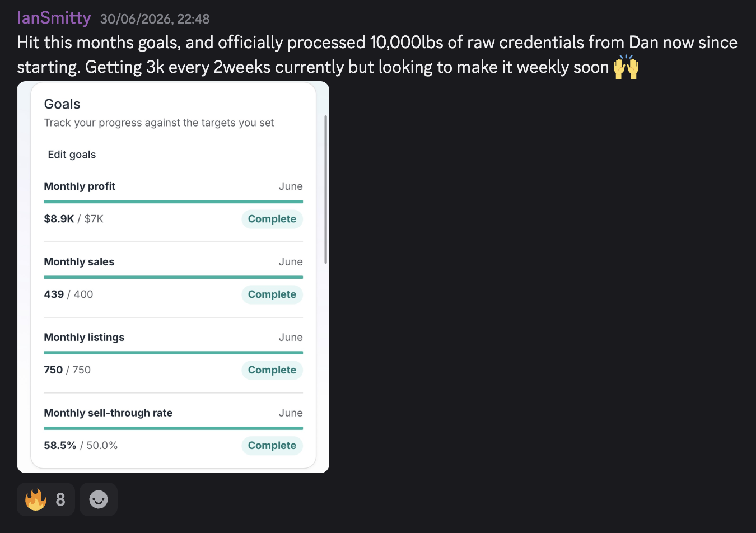
Task: Open the IanSmitty username profile
Action: pyautogui.click(x=54, y=18)
